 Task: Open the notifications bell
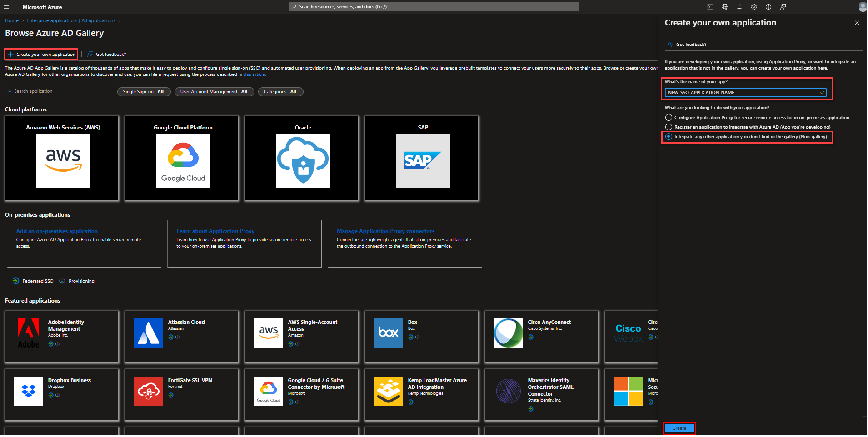point(739,7)
